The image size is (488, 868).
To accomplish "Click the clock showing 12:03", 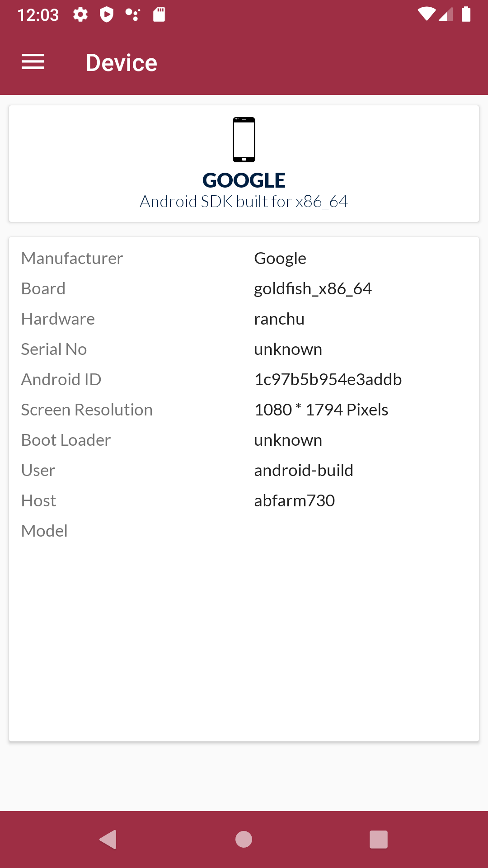I will (x=38, y=15).
